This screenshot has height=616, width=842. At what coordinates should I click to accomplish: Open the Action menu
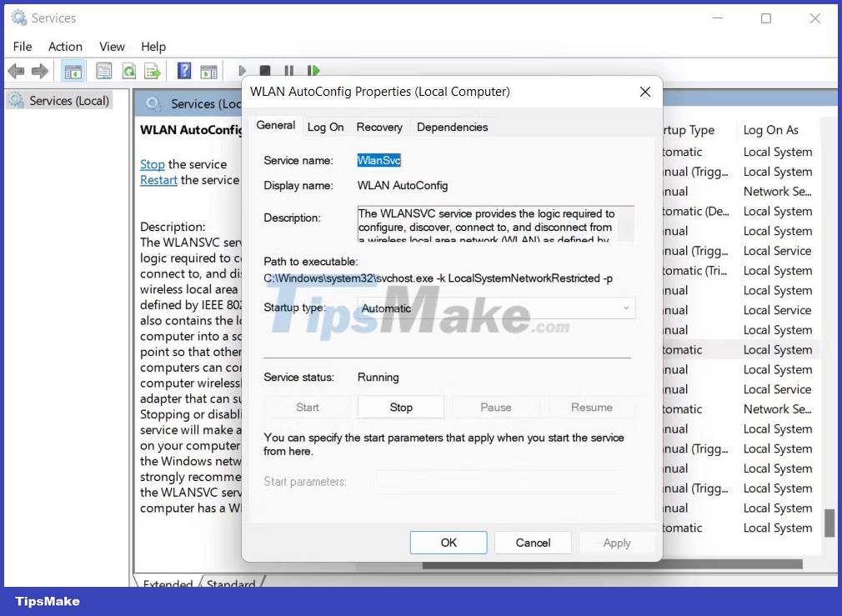pyautogui.click(x=65, y=47)
